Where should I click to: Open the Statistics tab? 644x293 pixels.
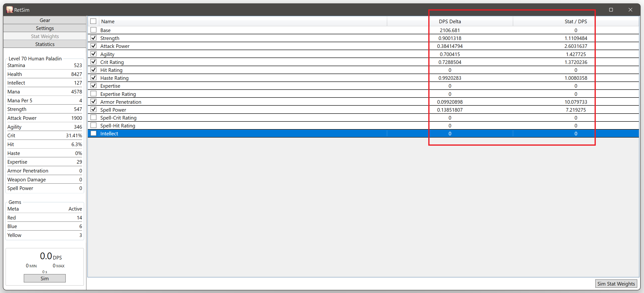45,44
